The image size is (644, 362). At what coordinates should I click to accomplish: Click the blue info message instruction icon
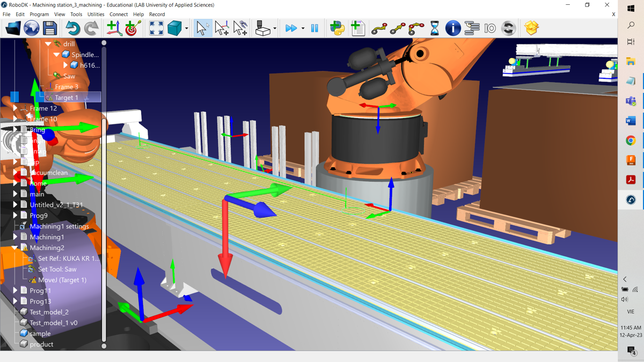click(453, 28)
